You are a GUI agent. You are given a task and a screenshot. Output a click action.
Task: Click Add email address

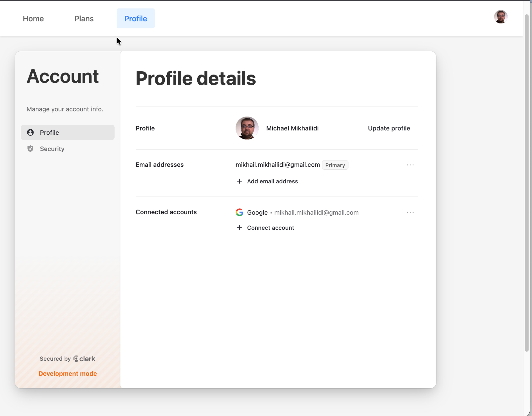272,181
